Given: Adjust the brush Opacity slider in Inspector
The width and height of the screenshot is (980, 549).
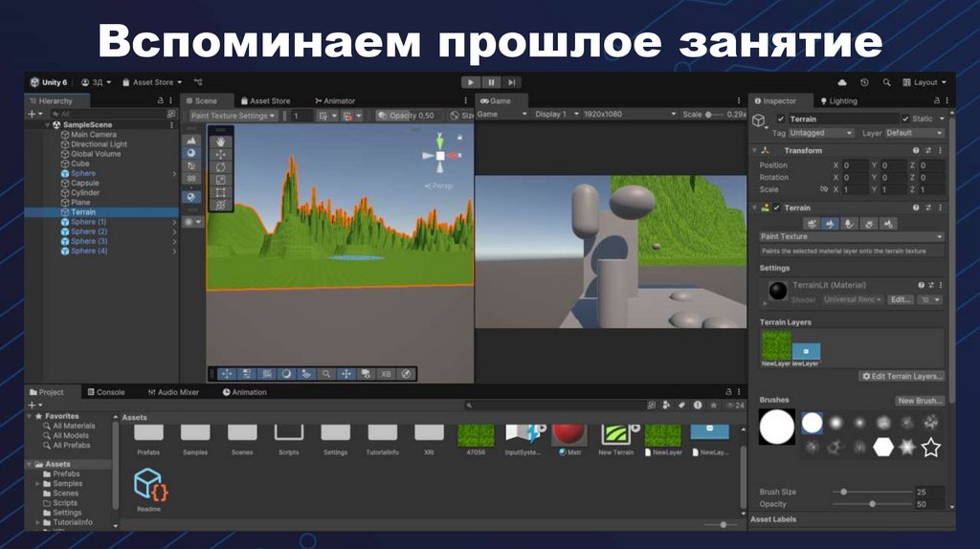Looking at the screenshot, I should [872, 504].
